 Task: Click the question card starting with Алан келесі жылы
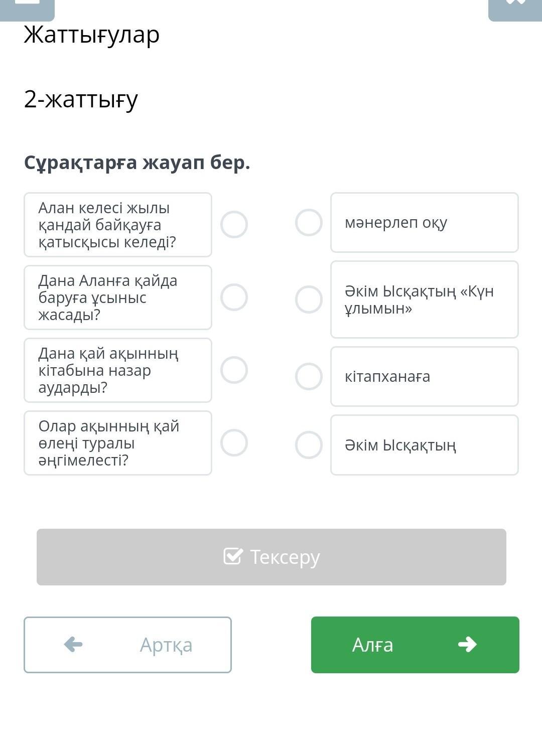118,225
